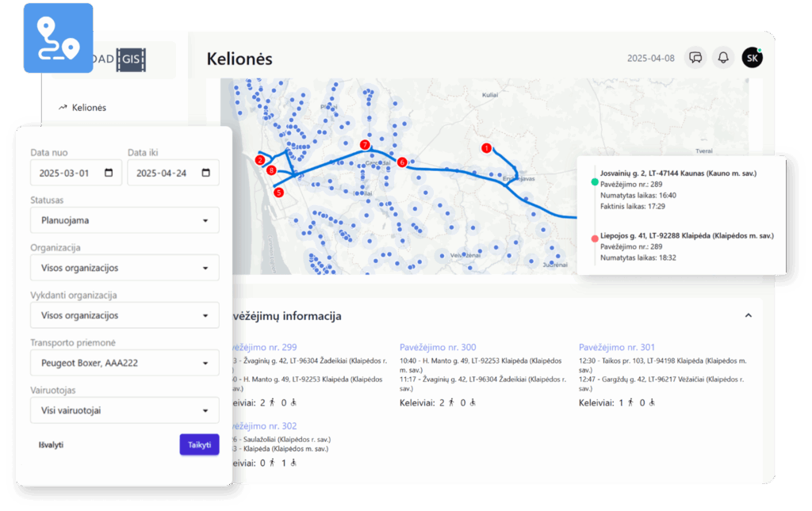
Task: Click the Data iki date field 2025-04-24
Action: coord(173,173)
